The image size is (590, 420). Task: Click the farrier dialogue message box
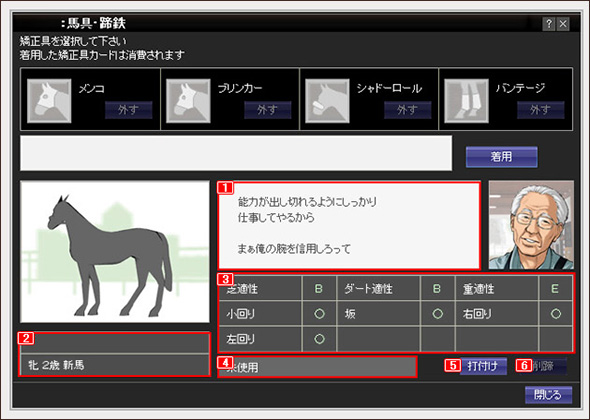point(349,225)
